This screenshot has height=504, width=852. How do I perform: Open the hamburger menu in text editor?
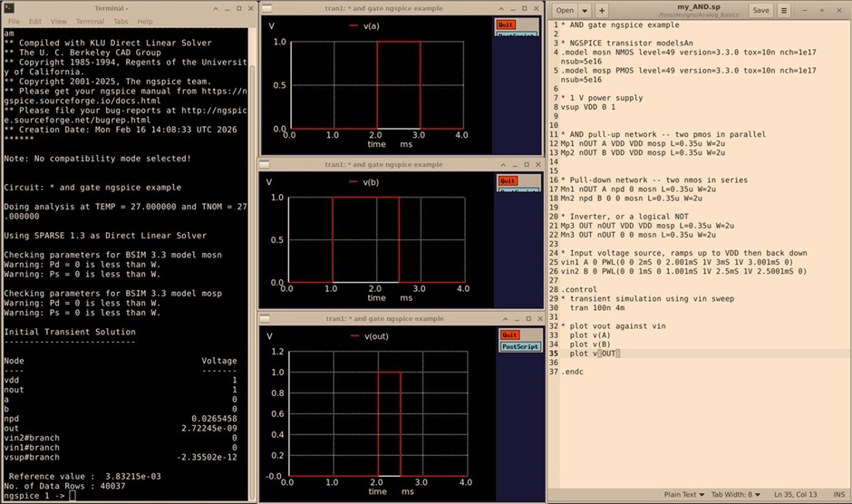pos(785,11)
